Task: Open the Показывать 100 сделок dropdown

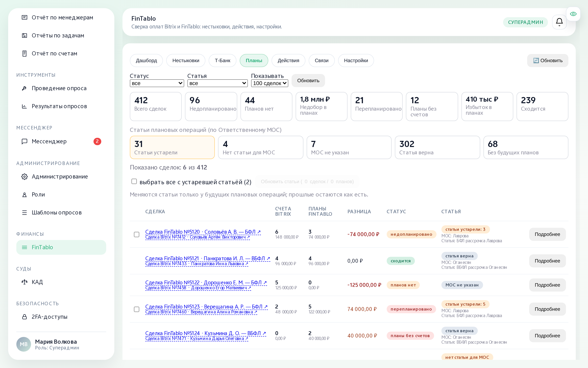Action: (269, 83)
